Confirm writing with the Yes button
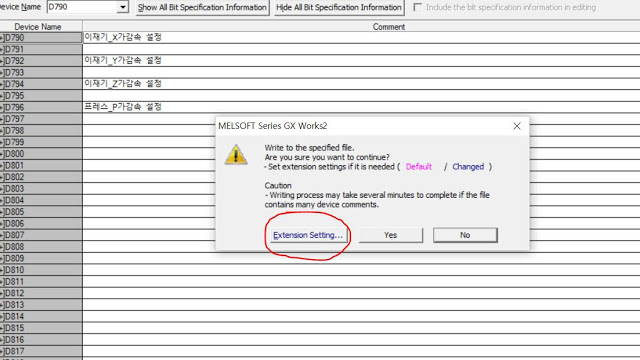Screen dimensions: 640x360 (x=391, y=235)
